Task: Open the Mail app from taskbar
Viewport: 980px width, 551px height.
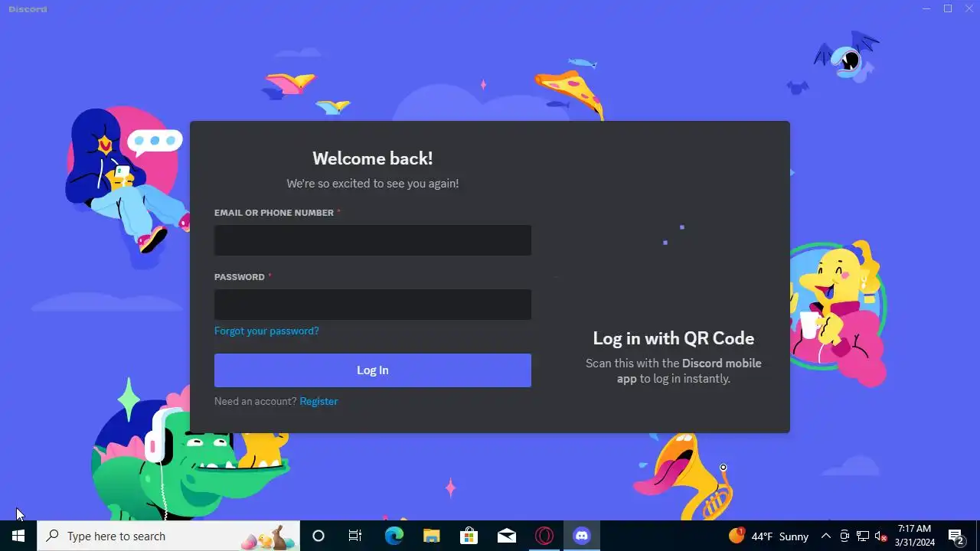Action: pos(506,536)
